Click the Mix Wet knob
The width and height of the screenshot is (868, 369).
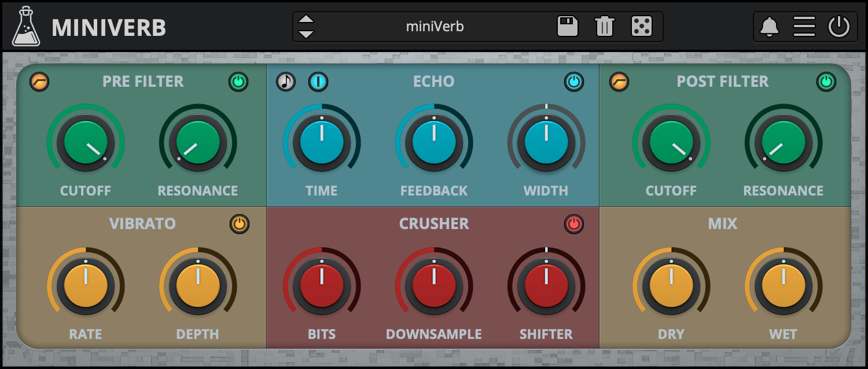pyautogui.click(x=784, y=286)
